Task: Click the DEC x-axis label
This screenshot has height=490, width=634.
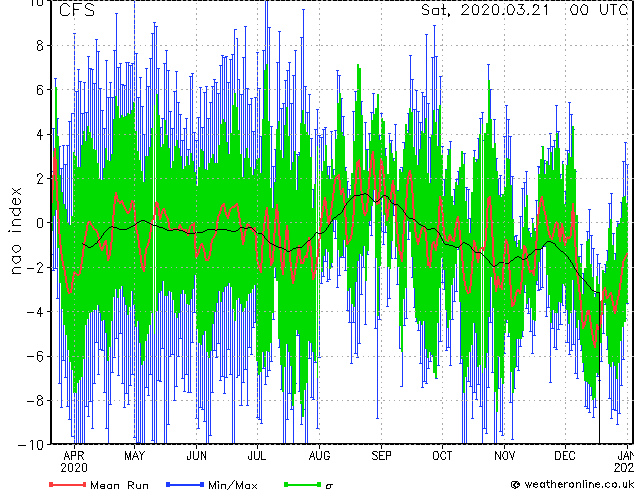Action: [565, 456]
